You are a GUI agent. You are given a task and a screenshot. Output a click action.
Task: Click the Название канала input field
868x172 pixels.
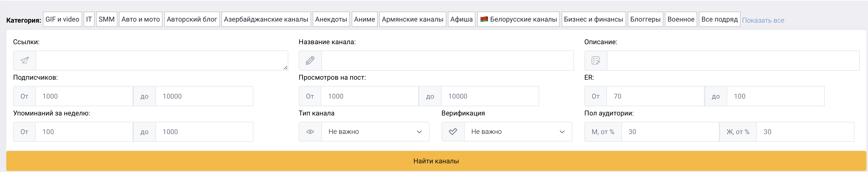coord(447,60)
